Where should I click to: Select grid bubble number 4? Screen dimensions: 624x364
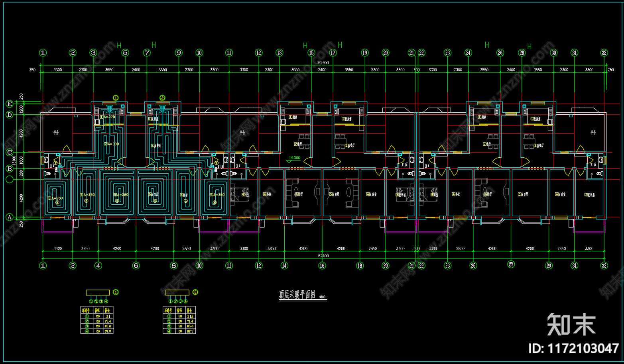98,266
